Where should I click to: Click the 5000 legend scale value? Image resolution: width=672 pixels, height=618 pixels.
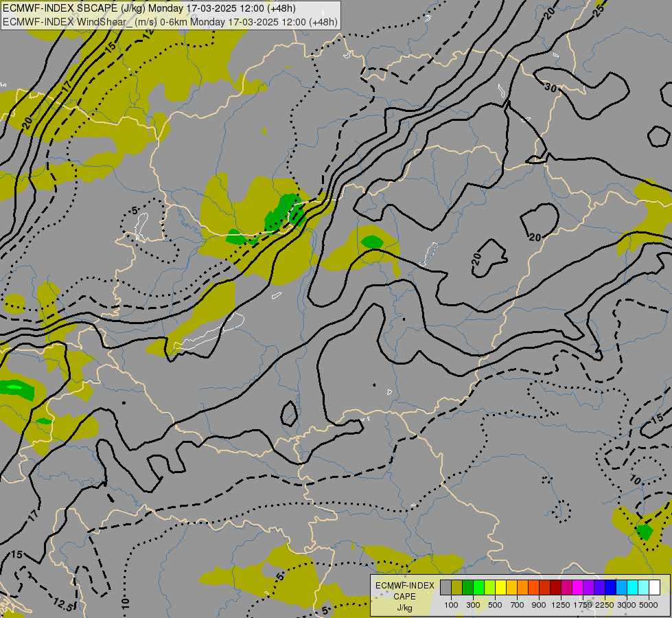649,605
